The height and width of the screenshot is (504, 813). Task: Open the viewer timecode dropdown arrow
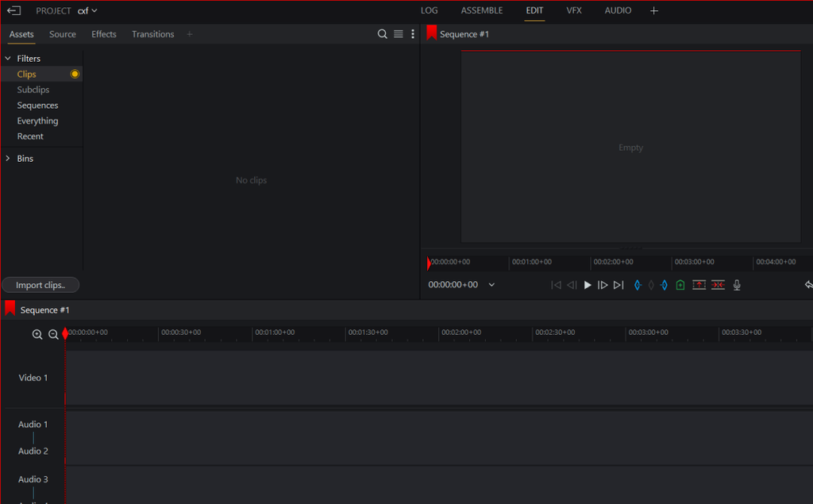click(x=491, y=285)
